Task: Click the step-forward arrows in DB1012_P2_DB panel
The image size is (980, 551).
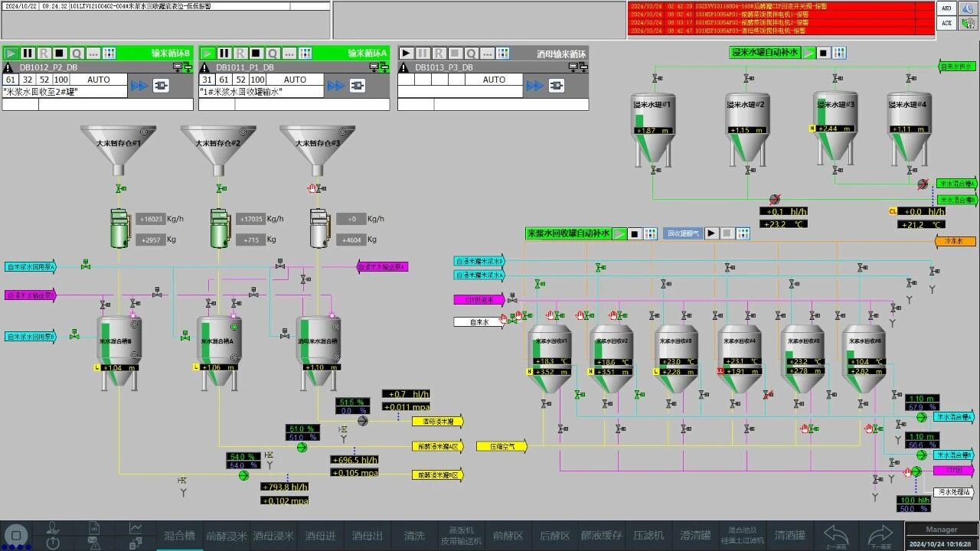Action: (139, 86)
